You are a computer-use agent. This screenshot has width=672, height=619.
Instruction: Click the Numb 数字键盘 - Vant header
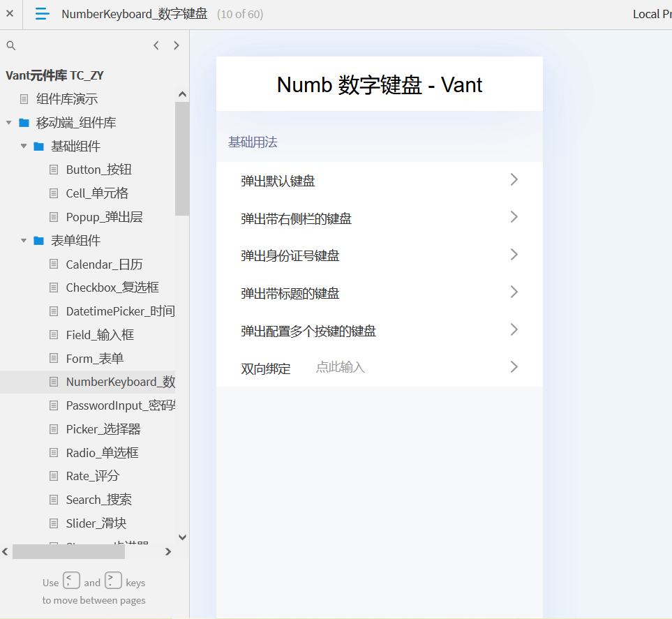tap(380, 84)
